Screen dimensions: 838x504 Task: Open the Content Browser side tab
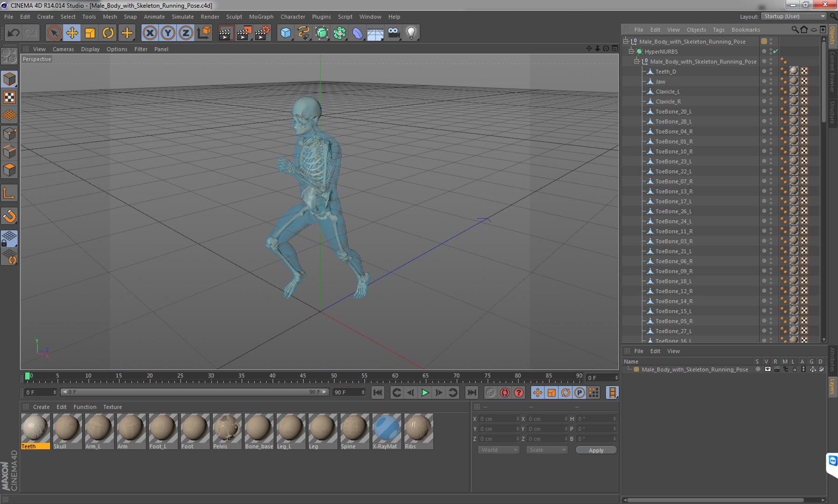(832, 71)
